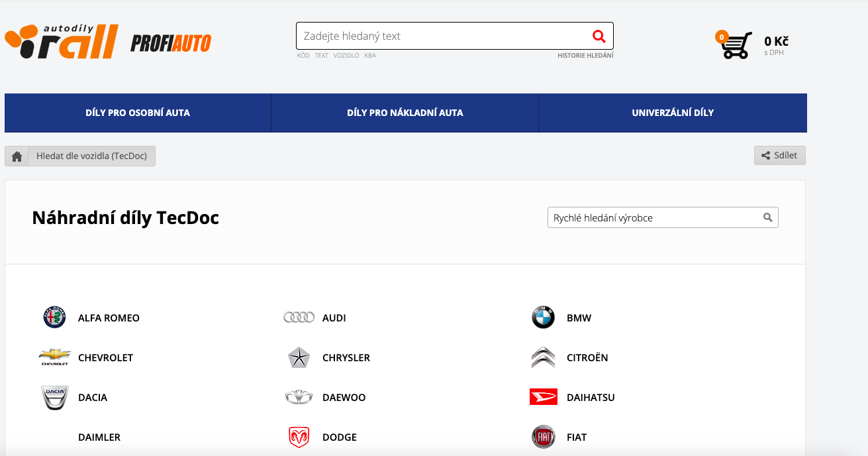
Task: Select DACIA manufacturer name
Action: coord(93,398)
